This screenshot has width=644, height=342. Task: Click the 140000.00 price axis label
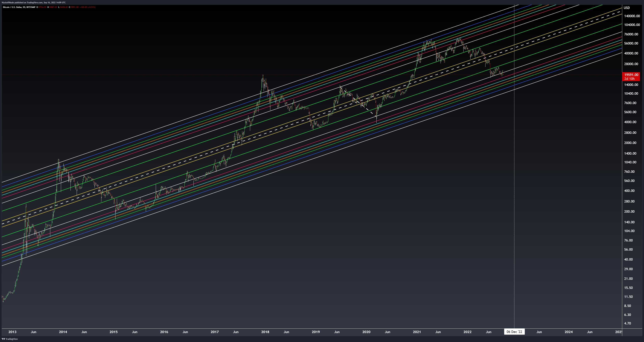pos(632,16)
